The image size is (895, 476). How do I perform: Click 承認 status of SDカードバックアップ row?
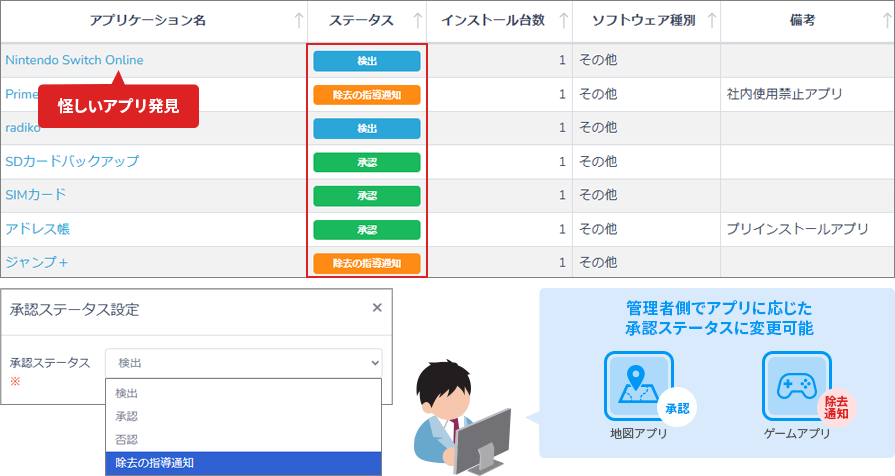pos(367,162)
